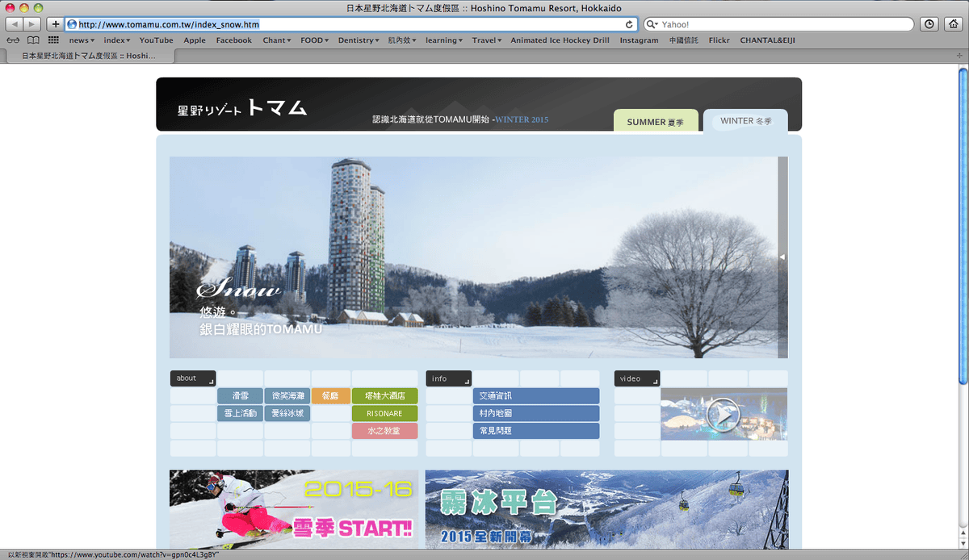Click the Hoshino Resort Tomamu logo
This screenshot has height=560, width=969.
click(x=242, y=108)
